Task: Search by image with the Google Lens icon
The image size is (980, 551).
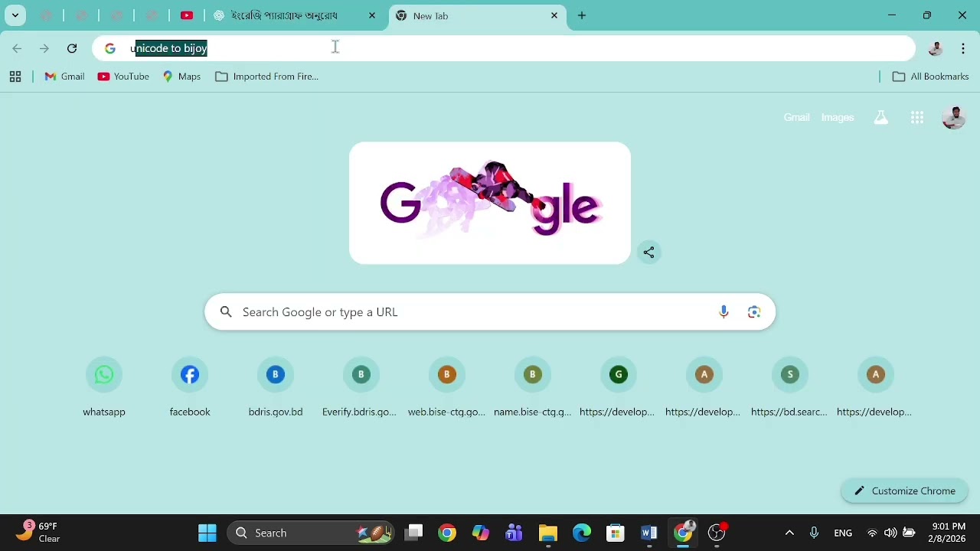Action: coord(754,312)
